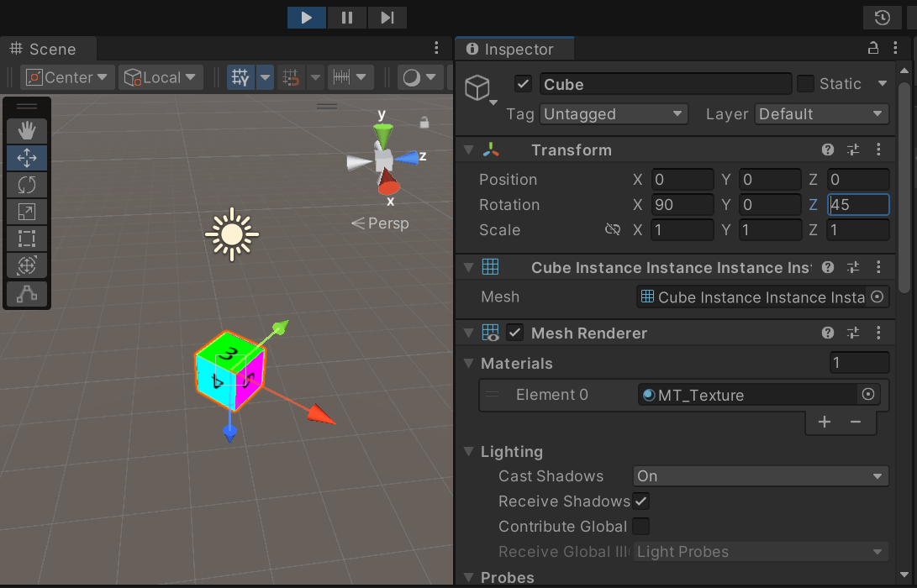Collapse the Cube Instance mesh filter component
917x588 pixels.
468,267
